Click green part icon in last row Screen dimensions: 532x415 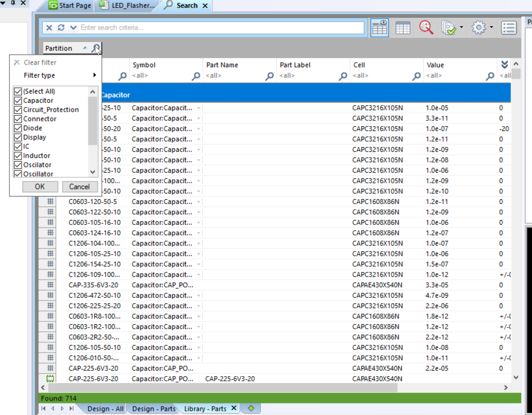[50, 379]
